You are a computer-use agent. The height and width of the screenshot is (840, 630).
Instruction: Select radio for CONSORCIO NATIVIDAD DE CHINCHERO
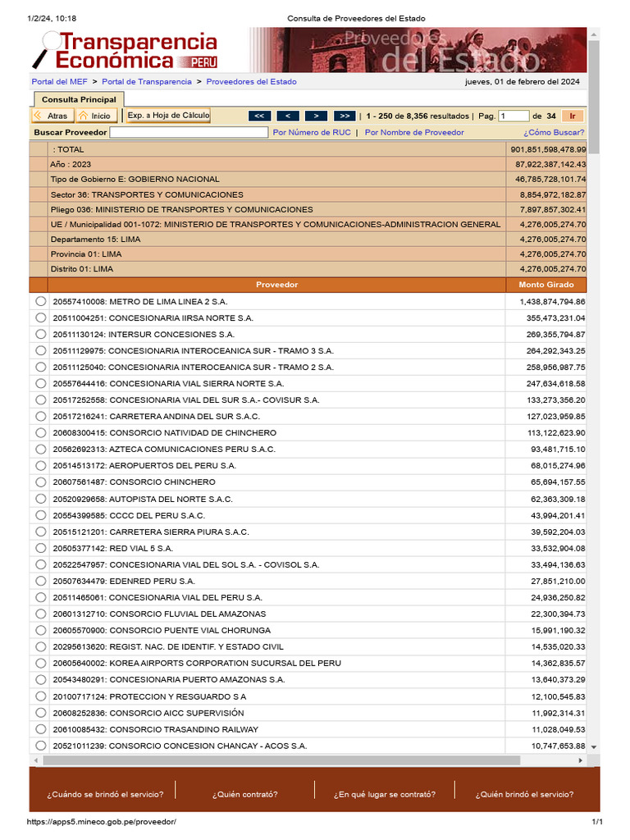click(x=41, y=432)
